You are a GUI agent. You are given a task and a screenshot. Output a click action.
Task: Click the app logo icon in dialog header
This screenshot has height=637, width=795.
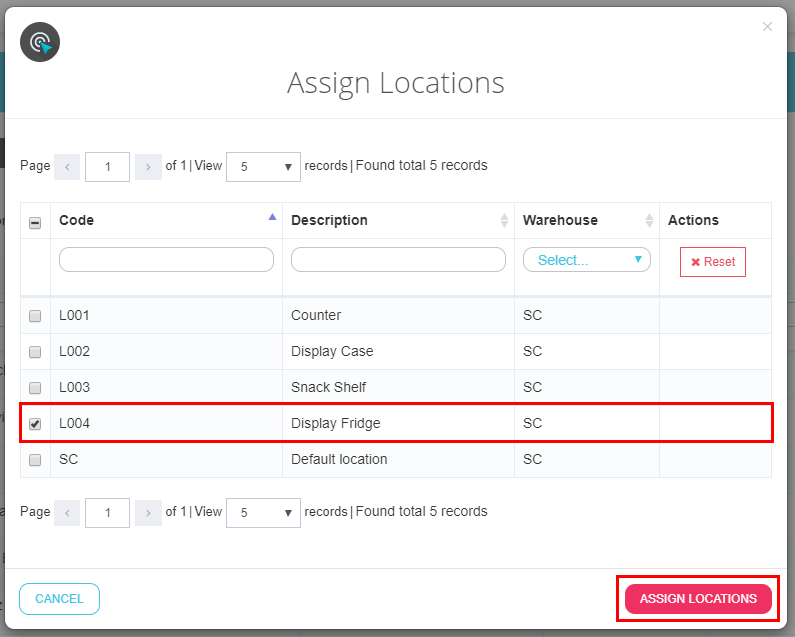coord(40,42)
